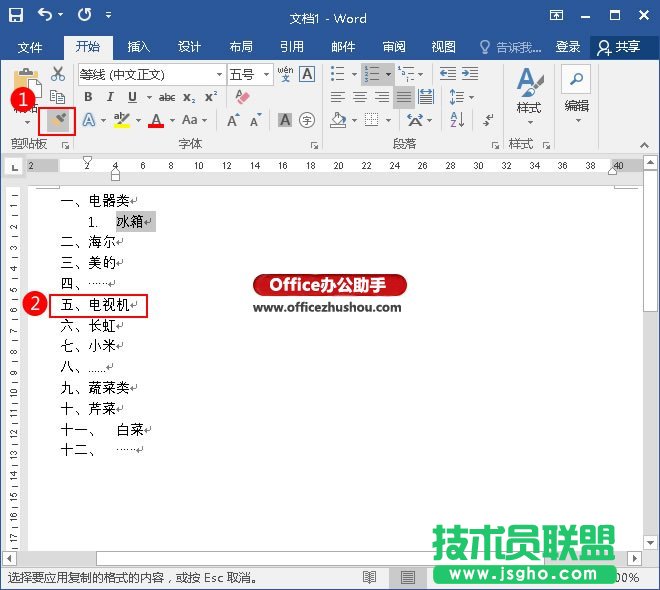The image size is (660, 590).
Task: Toggle subscript formatting
Action: (x=189, y=98)
